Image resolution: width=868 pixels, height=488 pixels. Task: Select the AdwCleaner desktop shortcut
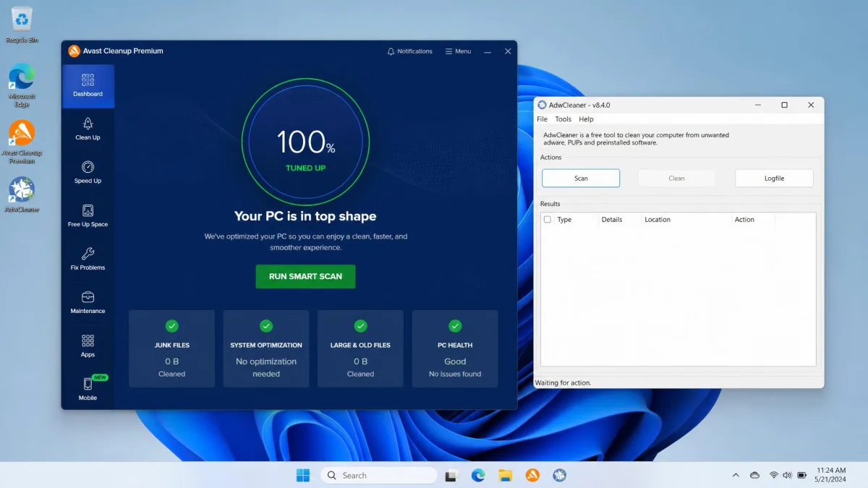22,194
